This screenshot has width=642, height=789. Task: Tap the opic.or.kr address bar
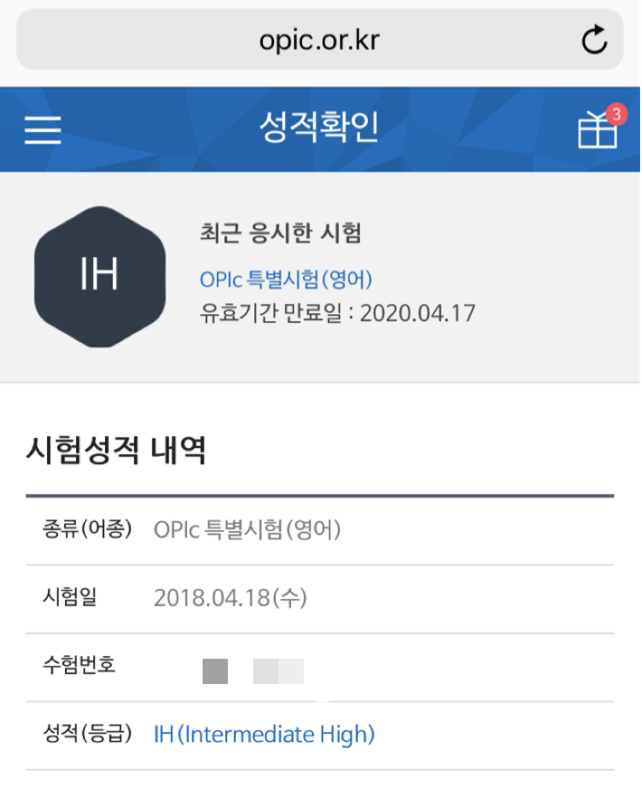319,39
